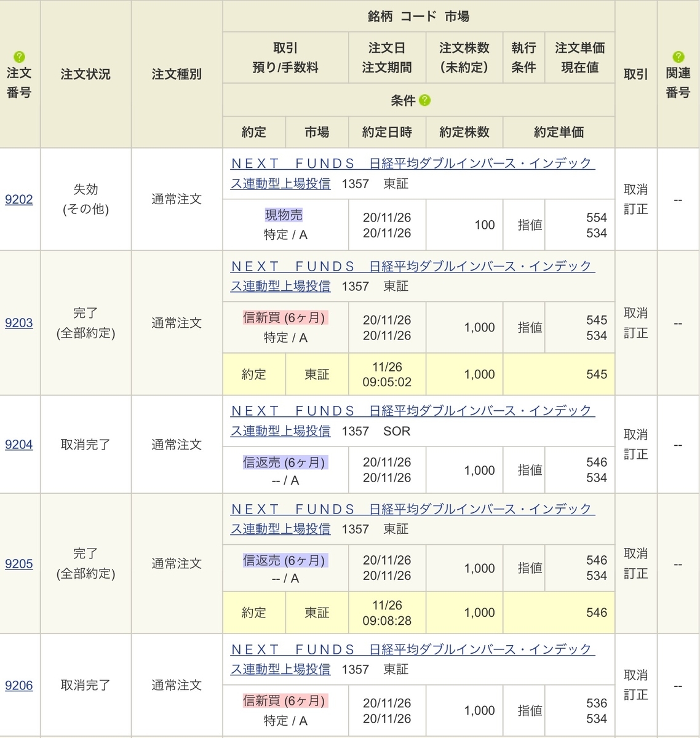The height and width of the screenshot is (738, 700).
Task: Click 失効 (その他) status of order 9202
Action: coord(86,199)
